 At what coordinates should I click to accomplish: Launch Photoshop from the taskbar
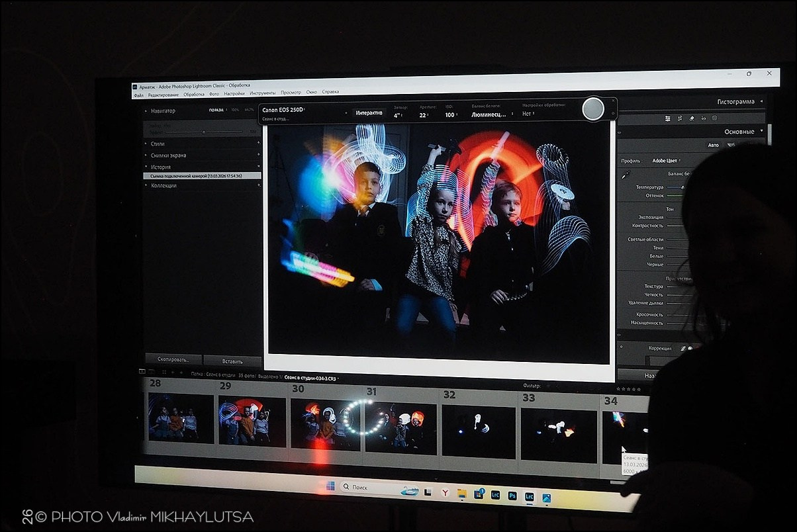(x=512, y=495)
